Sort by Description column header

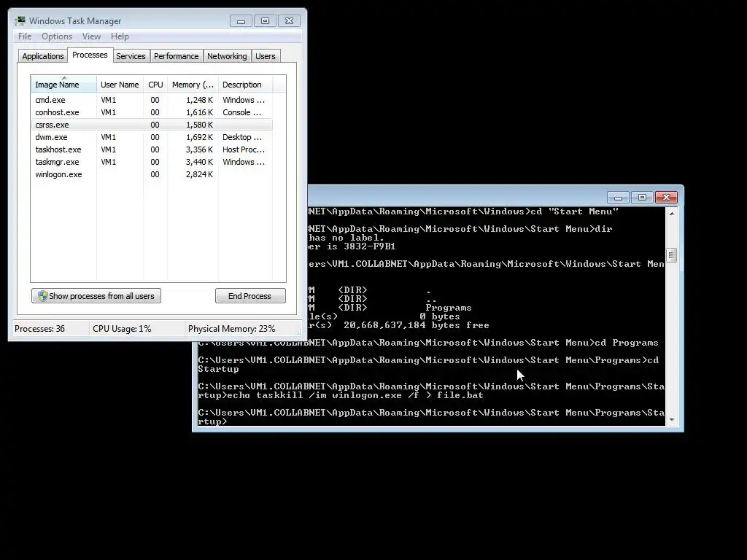click(x=245, y=85)
